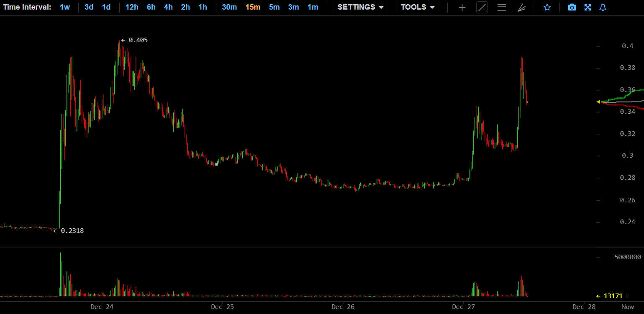
Task: Click the Dec 26 date axis label
Action: tap(343, 307)
